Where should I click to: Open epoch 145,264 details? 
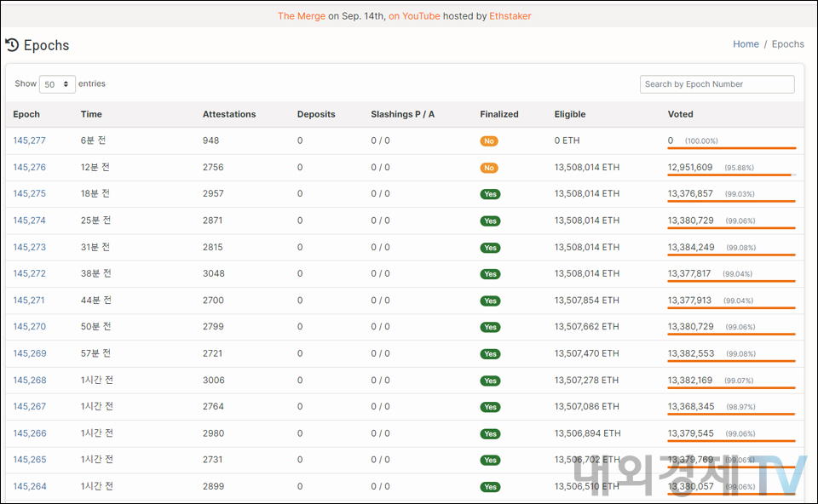[x=29, y=486]
